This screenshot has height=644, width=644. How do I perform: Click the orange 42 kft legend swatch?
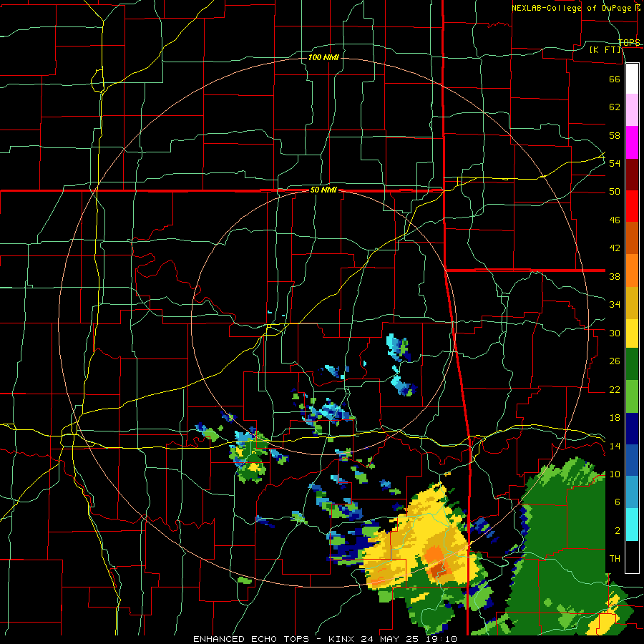pyautogui.click(x=632, y=270)
